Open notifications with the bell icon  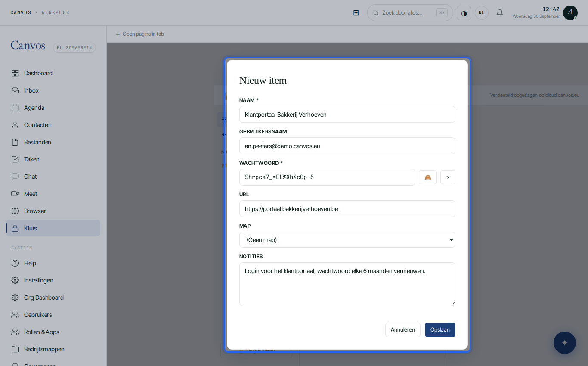pyautogui.click(x=500, y=13)
